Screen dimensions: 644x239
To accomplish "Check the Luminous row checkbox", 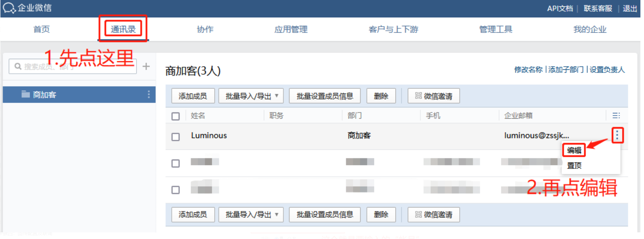I will [x=176, y=137].
